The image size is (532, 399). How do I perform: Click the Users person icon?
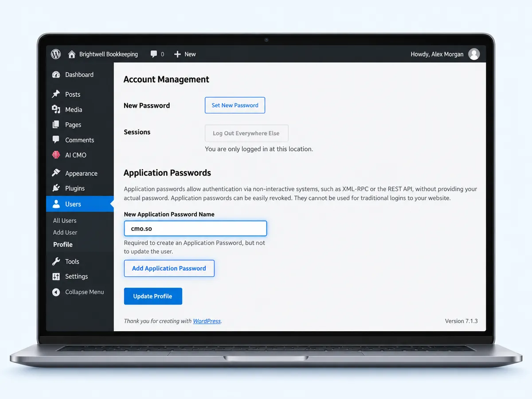click(x=56, y=204)
